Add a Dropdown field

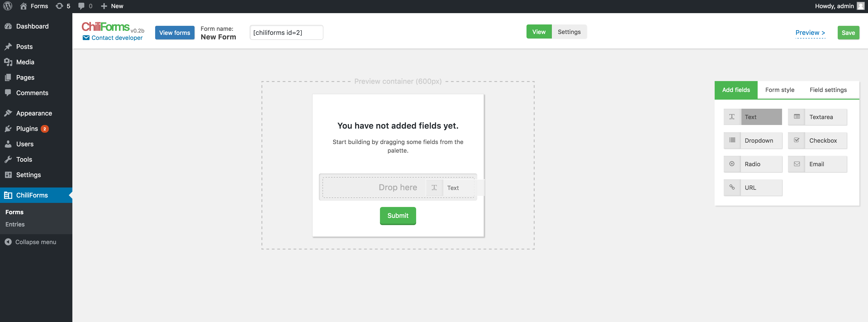tap(753, 140)
